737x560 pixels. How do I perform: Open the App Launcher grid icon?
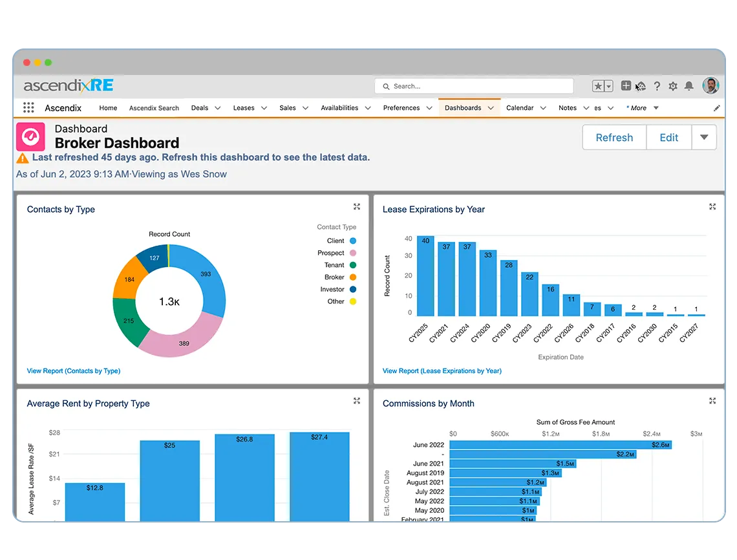coord(28,108)
